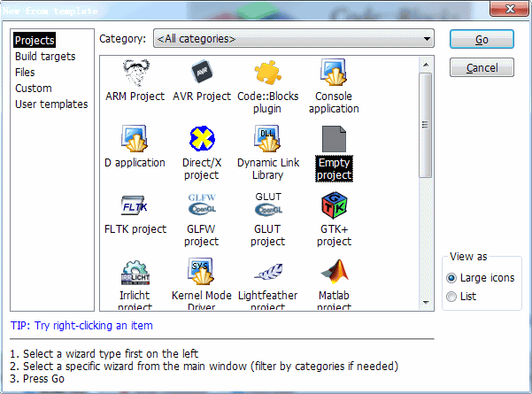Open the Category dropdown
Image resolution: width=532 pixels, height=394 pixels.
(294, 39)
